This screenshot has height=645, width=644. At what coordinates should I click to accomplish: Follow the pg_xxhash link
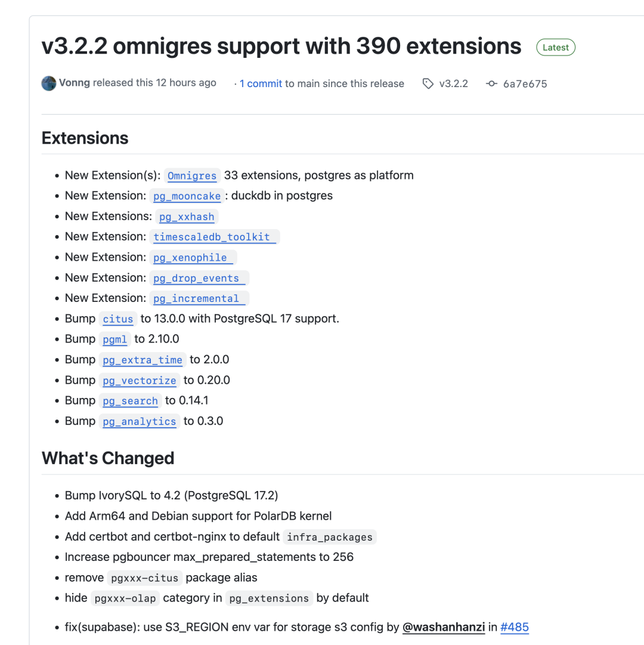pyautogui.click(x=187, y=217)
